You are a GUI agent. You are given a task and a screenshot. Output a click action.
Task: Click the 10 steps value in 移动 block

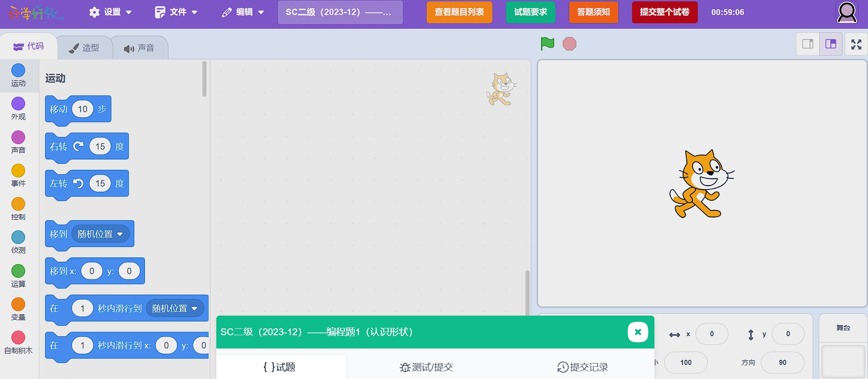(83, 109)
